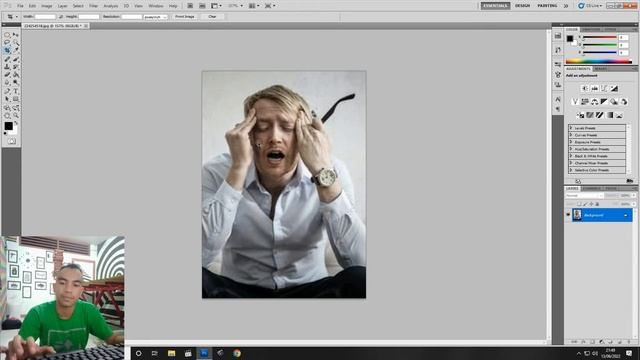Swap the crop width and height values
The height and width of the screenshot is (360, 640).
(x=61, y=17)
